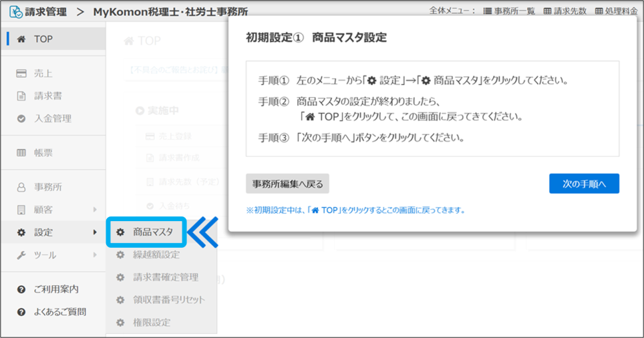
Task: Expand the ツール submenu
Action: (x=95, y=255)
